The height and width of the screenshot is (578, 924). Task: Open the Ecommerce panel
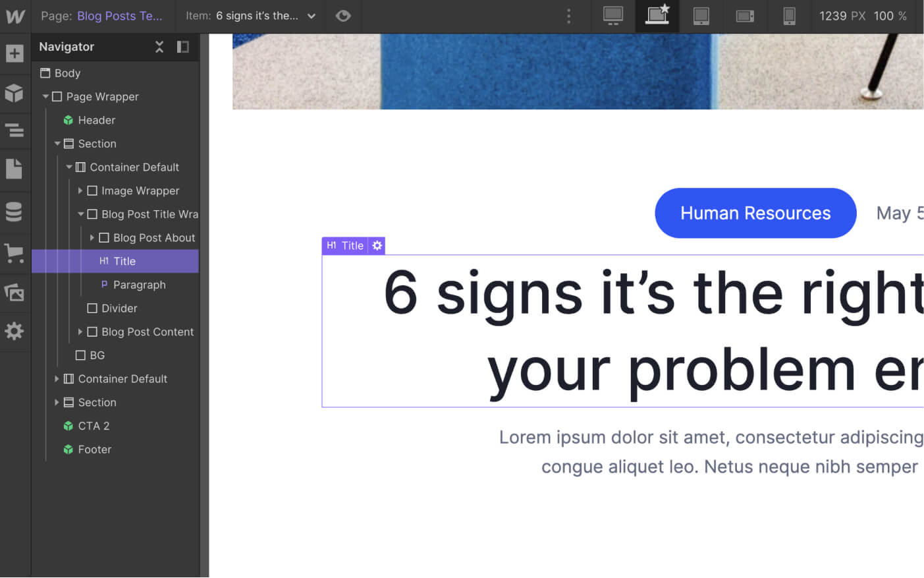click(14, 254)
